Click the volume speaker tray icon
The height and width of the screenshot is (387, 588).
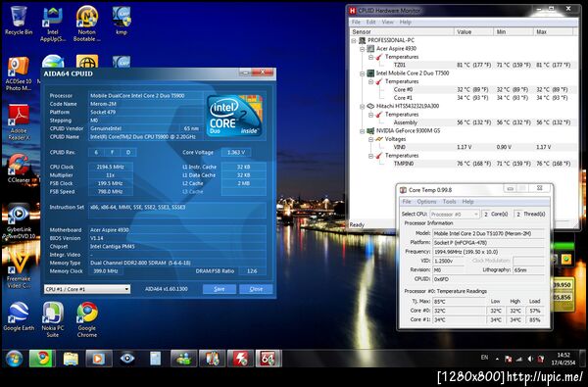pyautogui.click(x=530, y=359)
